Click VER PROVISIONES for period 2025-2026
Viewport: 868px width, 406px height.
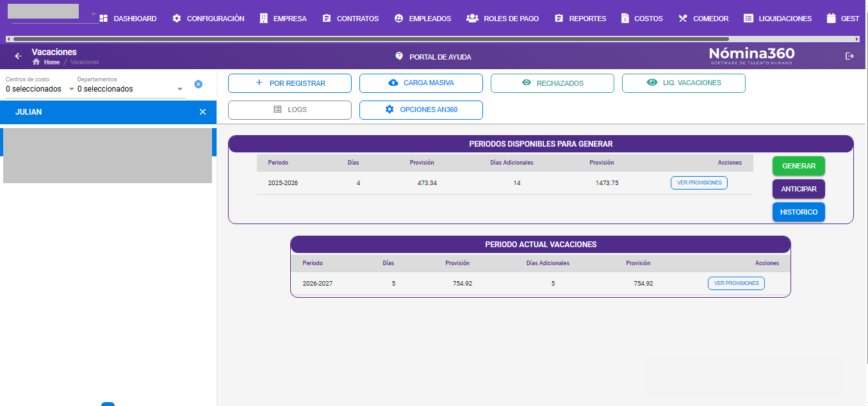(x=699, y=183)
